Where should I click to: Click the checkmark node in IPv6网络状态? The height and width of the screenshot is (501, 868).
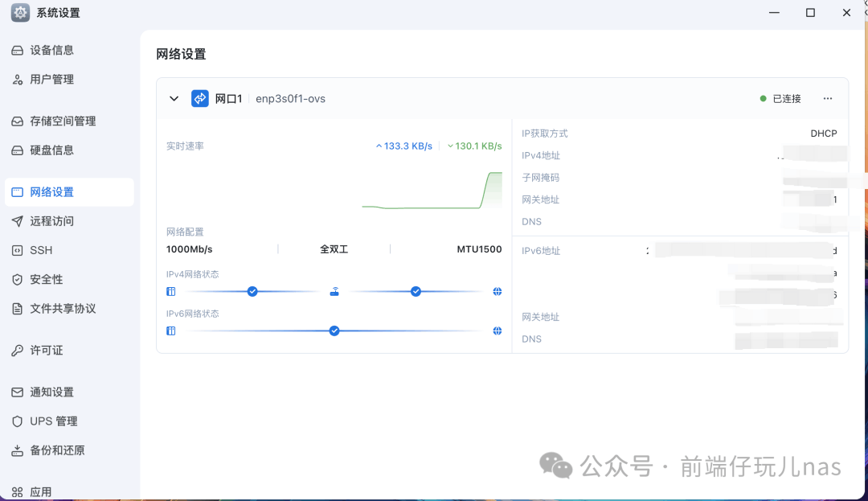click(334, 331)
